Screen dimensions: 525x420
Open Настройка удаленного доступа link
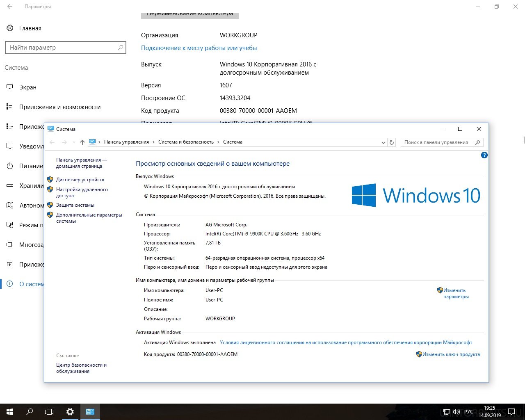pos(82,193)
